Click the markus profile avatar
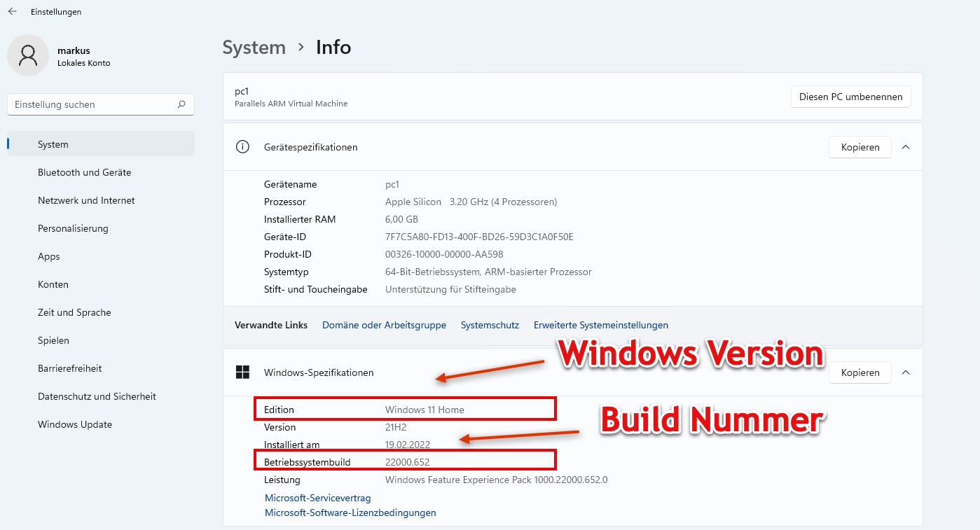Viewport: 980px width, 530px height. coord(27,55)
